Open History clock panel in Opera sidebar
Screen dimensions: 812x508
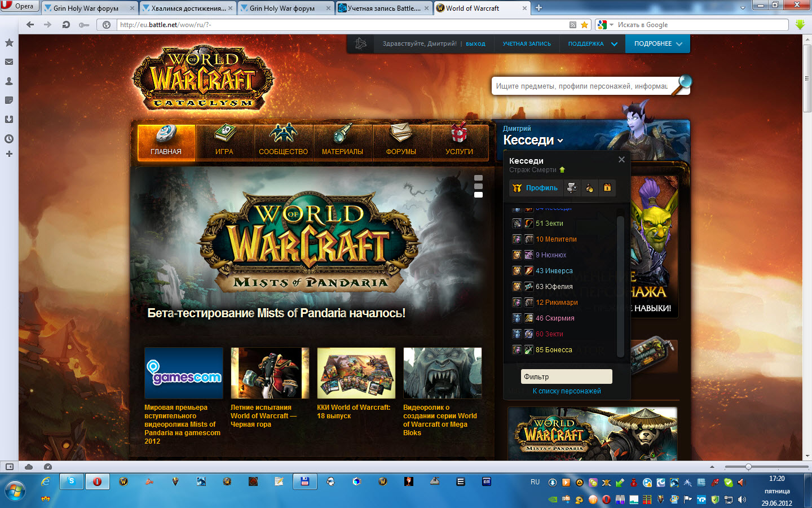pos(9,139)
